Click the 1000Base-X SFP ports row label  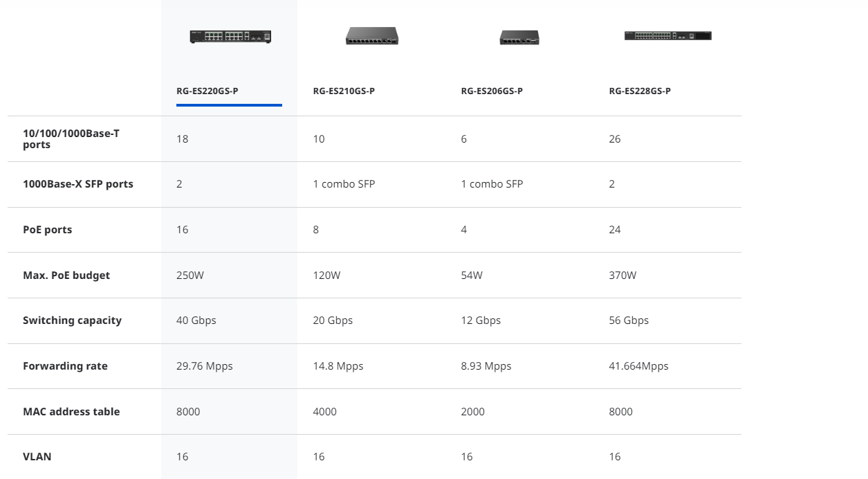point(78,184)
